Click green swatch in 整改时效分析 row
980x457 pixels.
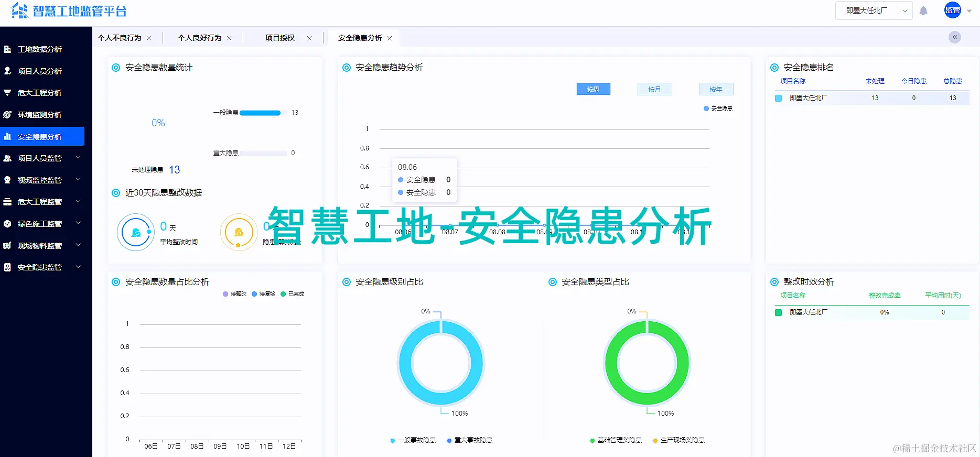[778, 312]
